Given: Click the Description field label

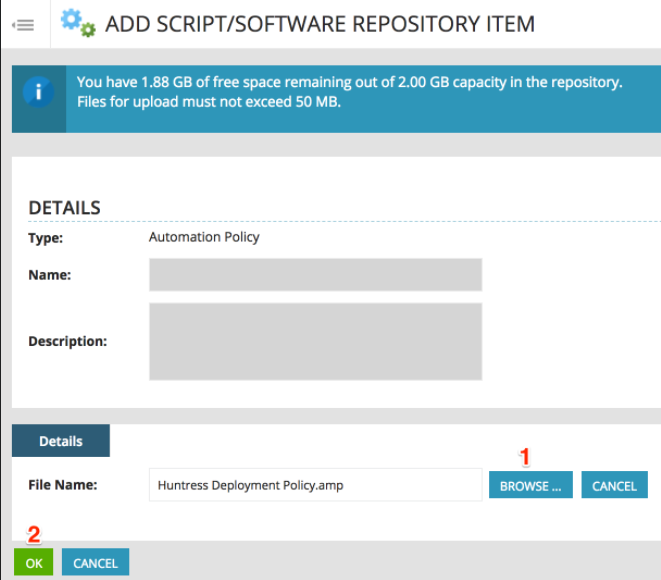Looking at the screenshot, I should tap(67, 341).
